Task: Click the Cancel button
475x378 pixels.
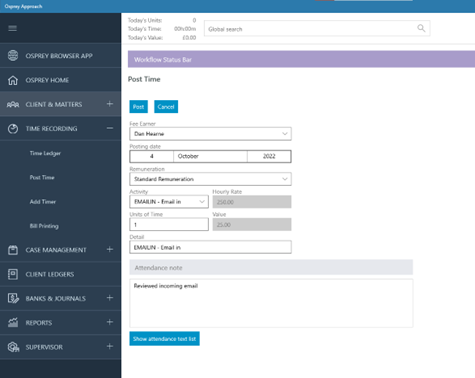Action: pos(166,107)
